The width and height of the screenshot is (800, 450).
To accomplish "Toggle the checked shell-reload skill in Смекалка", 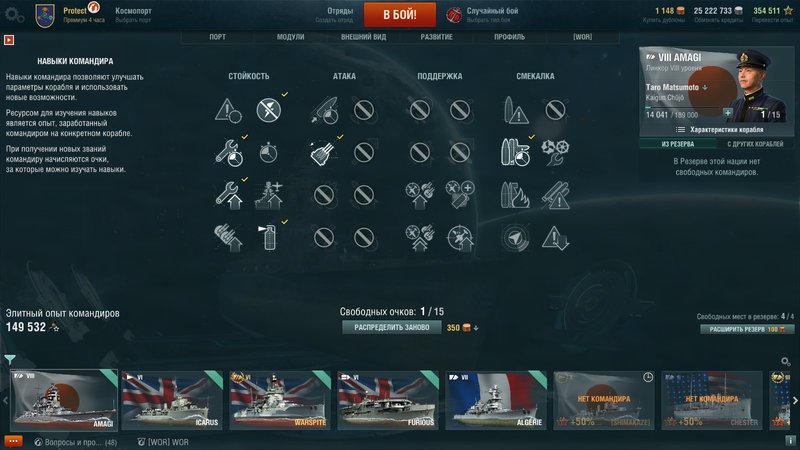I will coord(515,152).
